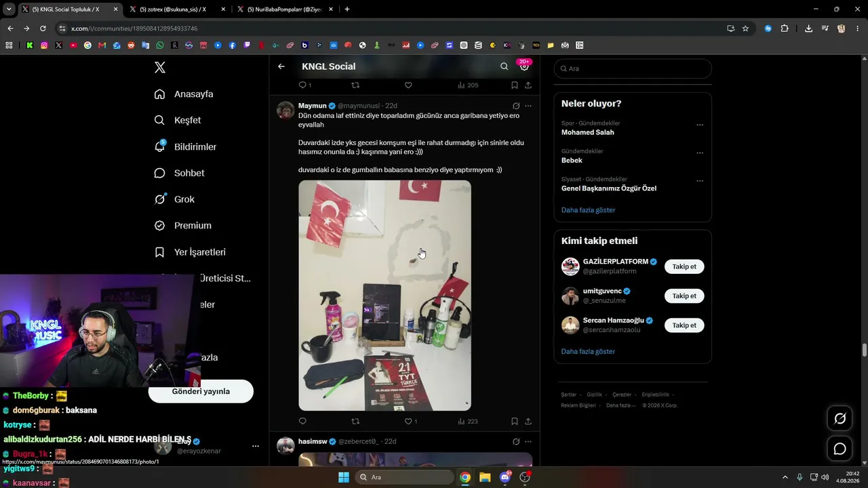
Task: Click the taskbar Ara search box
Action: click(x=404, y=477)
